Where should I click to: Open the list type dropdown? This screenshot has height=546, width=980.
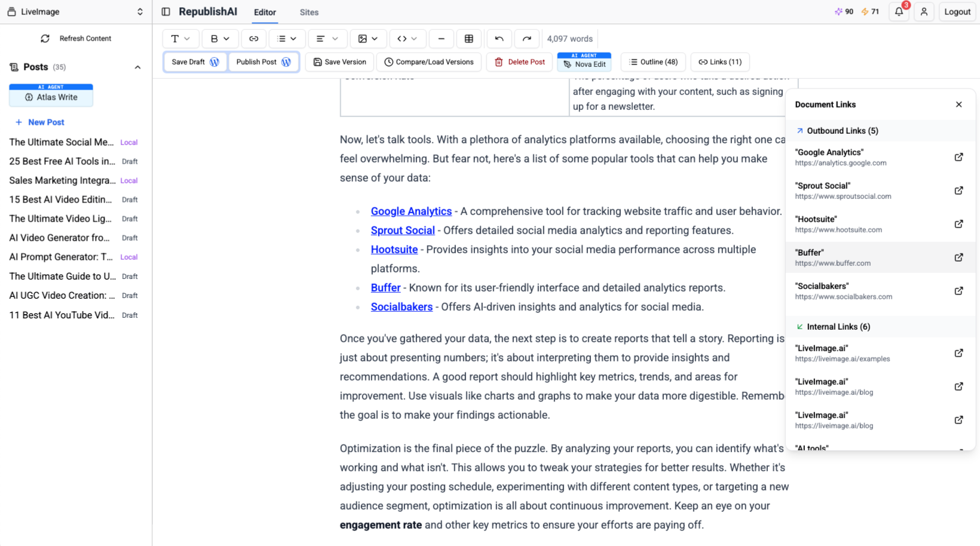(287, 39)
